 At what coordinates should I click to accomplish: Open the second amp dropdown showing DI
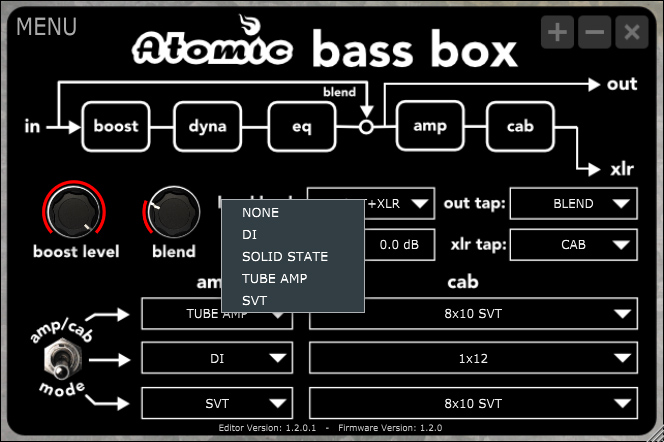point(217,359)
